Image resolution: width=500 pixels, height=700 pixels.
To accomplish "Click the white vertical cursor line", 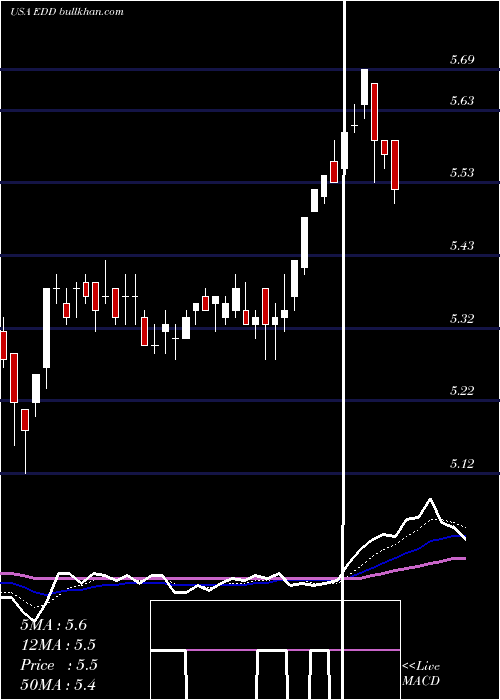I will 344,350.
